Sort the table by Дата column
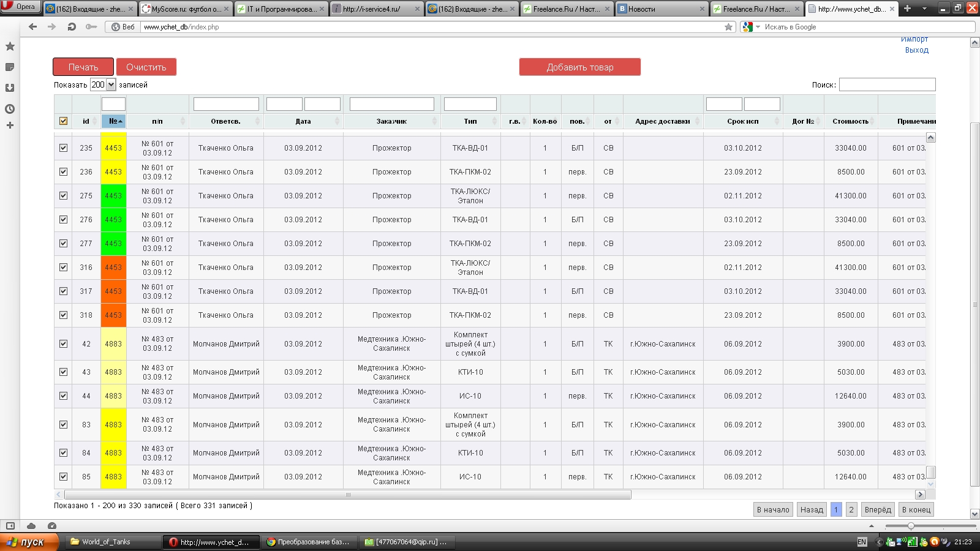980x551 pixels. click(x=303, y=121)
